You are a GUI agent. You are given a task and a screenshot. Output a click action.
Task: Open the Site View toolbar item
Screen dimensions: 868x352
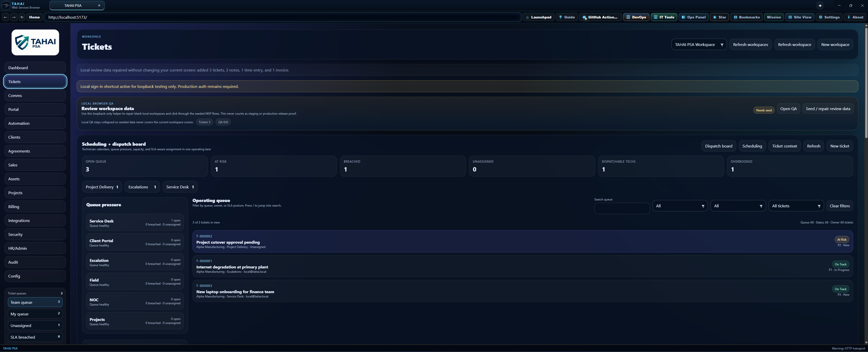[x=800, y=17]
